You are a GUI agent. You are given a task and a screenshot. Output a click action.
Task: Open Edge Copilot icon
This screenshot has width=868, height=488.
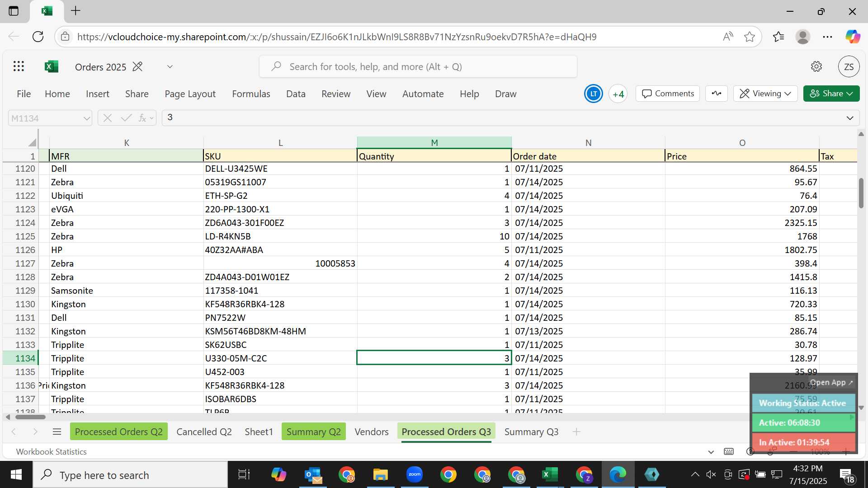(853, 37)
